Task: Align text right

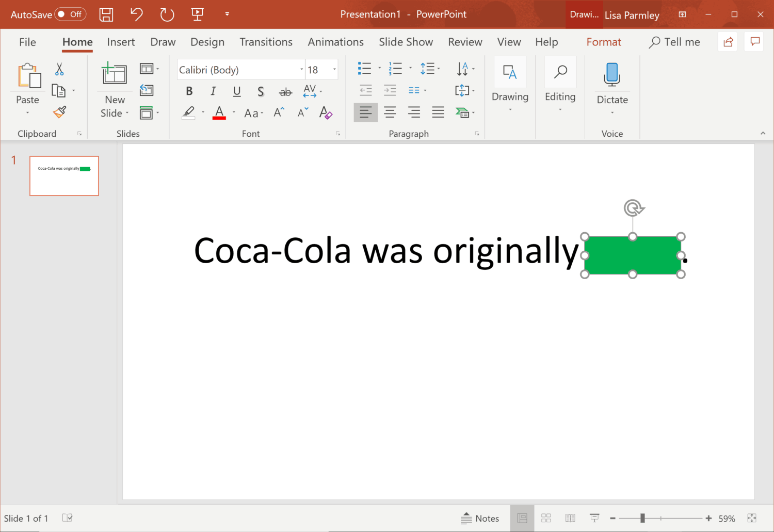Action: [x=414, y=112]
